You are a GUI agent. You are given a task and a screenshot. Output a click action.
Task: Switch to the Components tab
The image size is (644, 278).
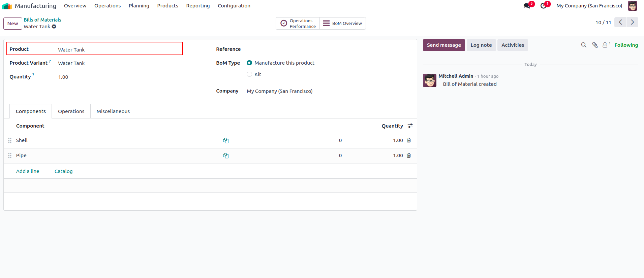(31, 111)
